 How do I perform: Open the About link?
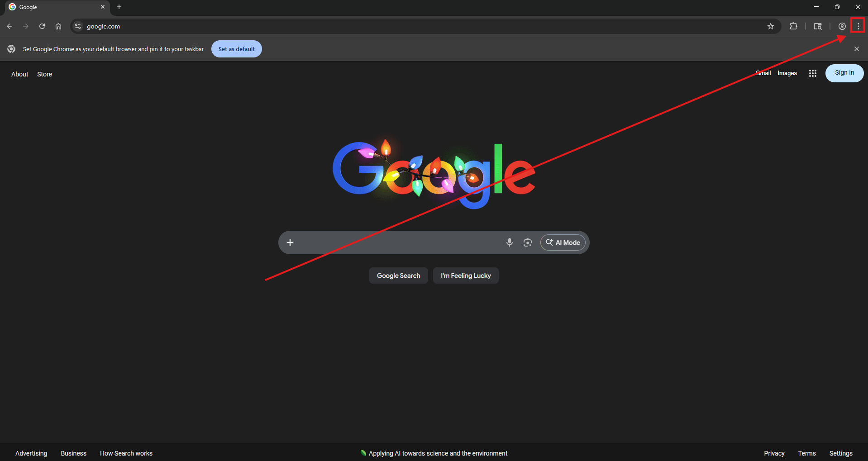pos(20,74)
